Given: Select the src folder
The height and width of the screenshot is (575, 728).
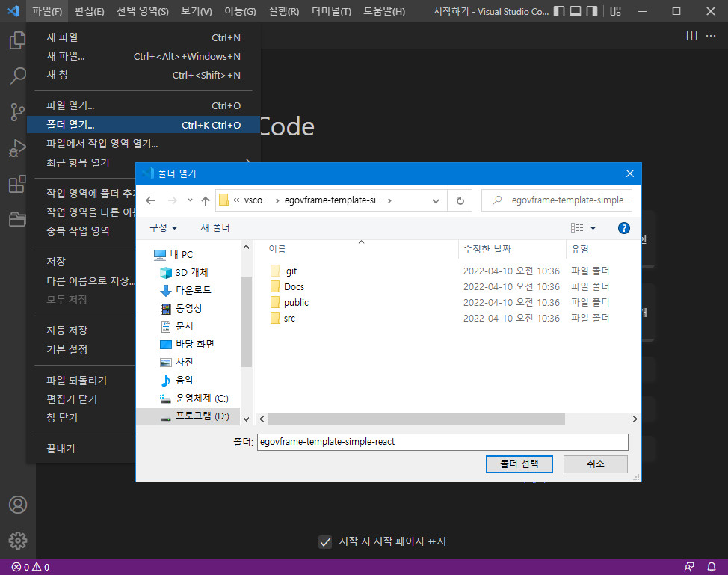Looking at the screenshot, I should click(x=283, y=318).
